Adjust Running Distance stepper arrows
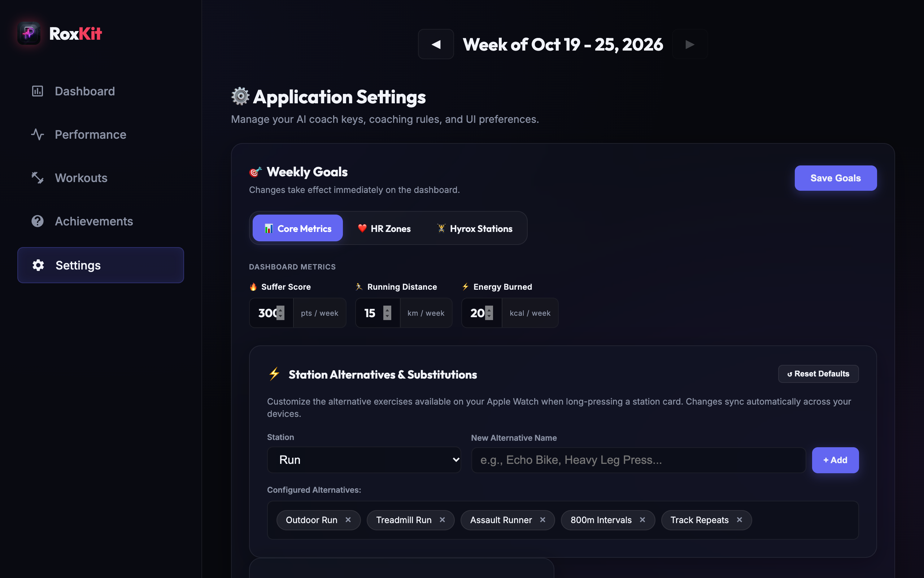The width and height of the screenshot is (924, 578). (387, 313)
